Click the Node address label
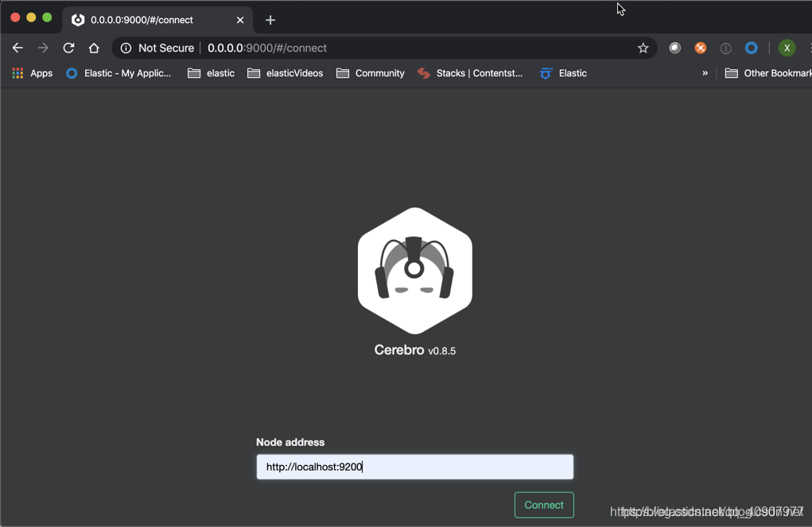This screenshot has width=812, height=527. click(x=290, y=442)
